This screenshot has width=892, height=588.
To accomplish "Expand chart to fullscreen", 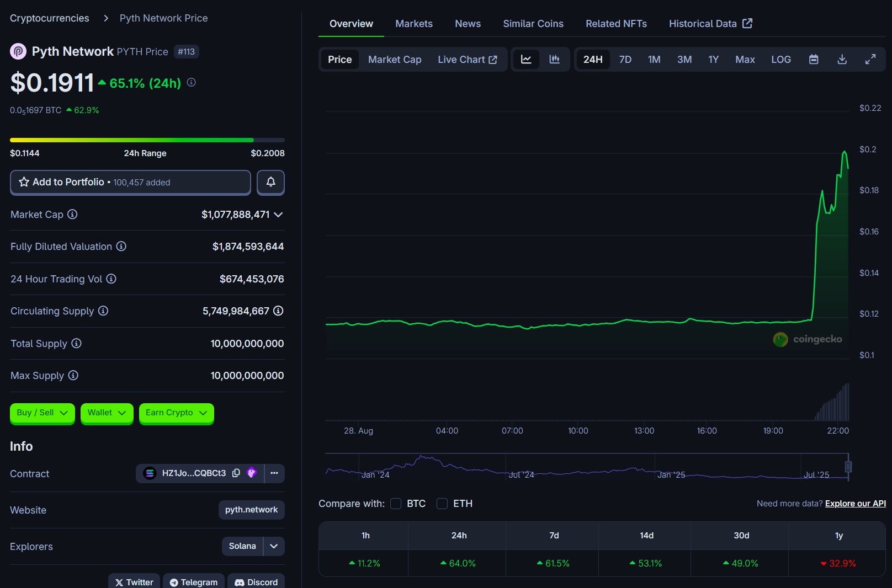I will pos(870,60).
